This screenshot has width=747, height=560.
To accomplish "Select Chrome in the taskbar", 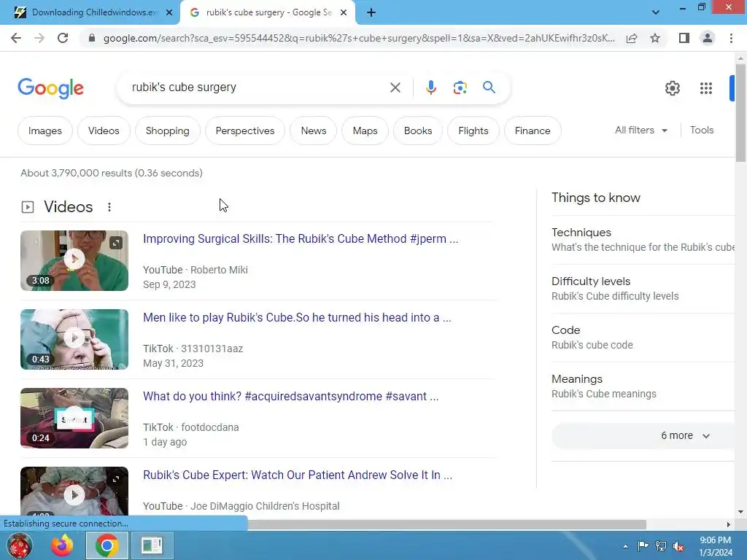I will coord(107,545).
